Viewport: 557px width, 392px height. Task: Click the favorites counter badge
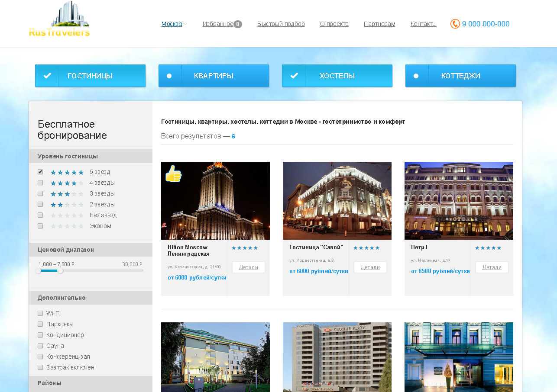tap(238, 24)
